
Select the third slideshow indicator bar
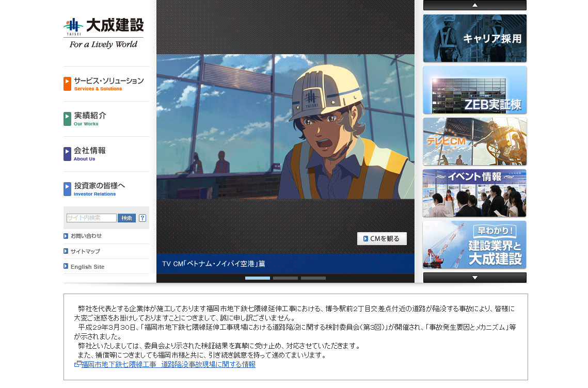(x=313, y=278)
